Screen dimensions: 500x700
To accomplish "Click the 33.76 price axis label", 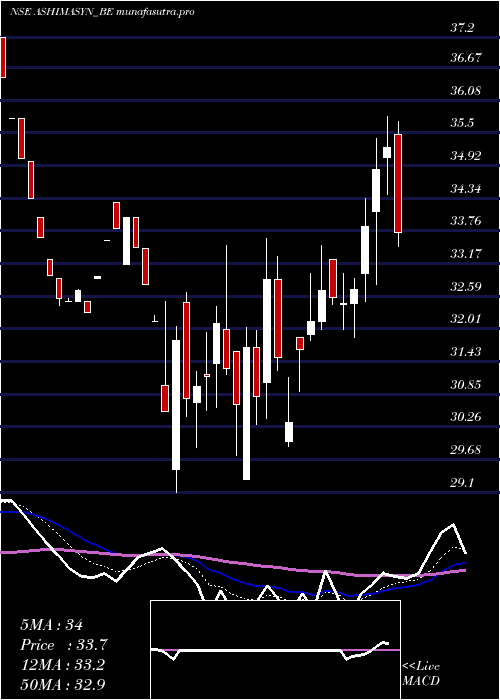I will coord(465,221).
